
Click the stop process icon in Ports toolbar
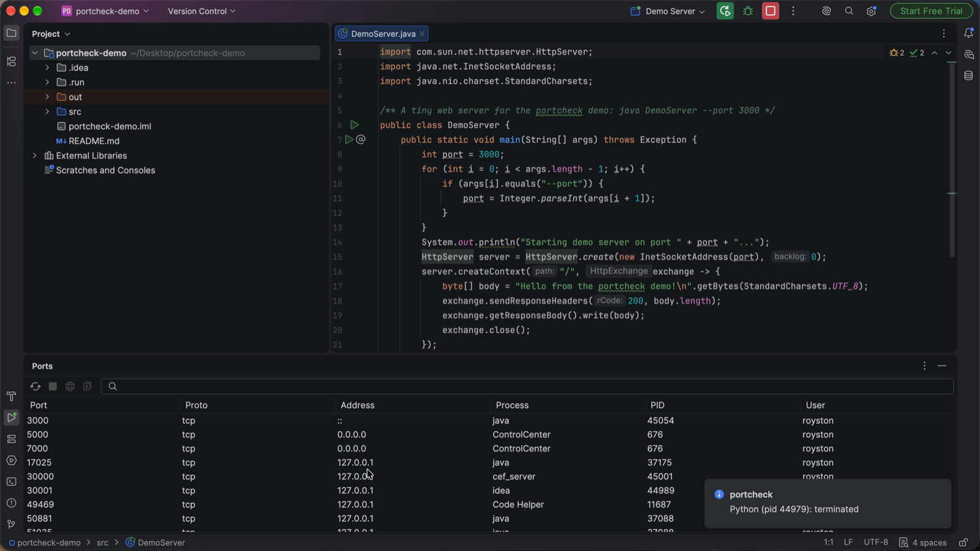(x=53, y=386)
